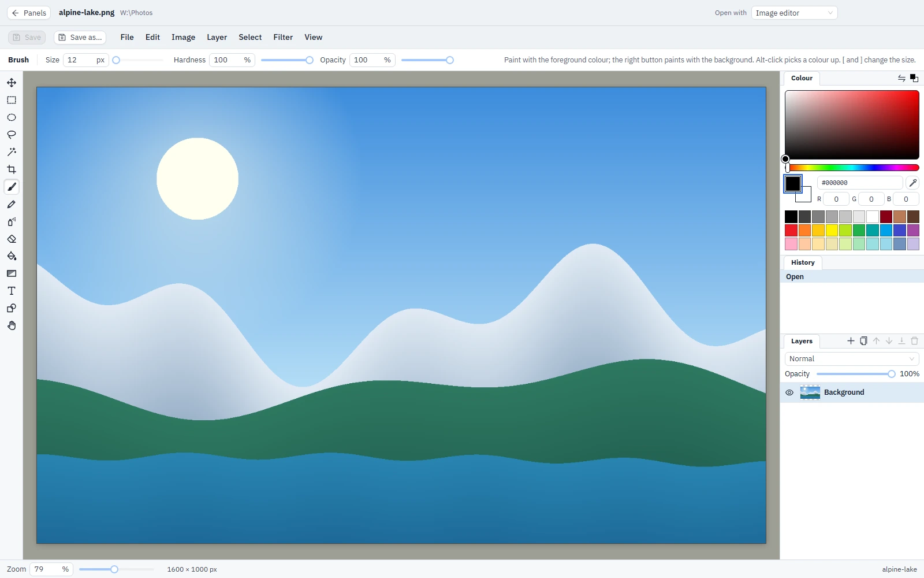Move layer up arrow
Viewport: 924px width, 578px height.
coord(876,341)
